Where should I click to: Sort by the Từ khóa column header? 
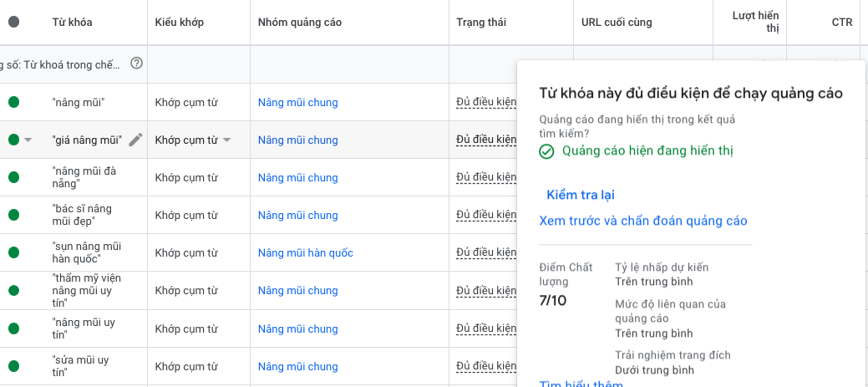tap(72, 23)
